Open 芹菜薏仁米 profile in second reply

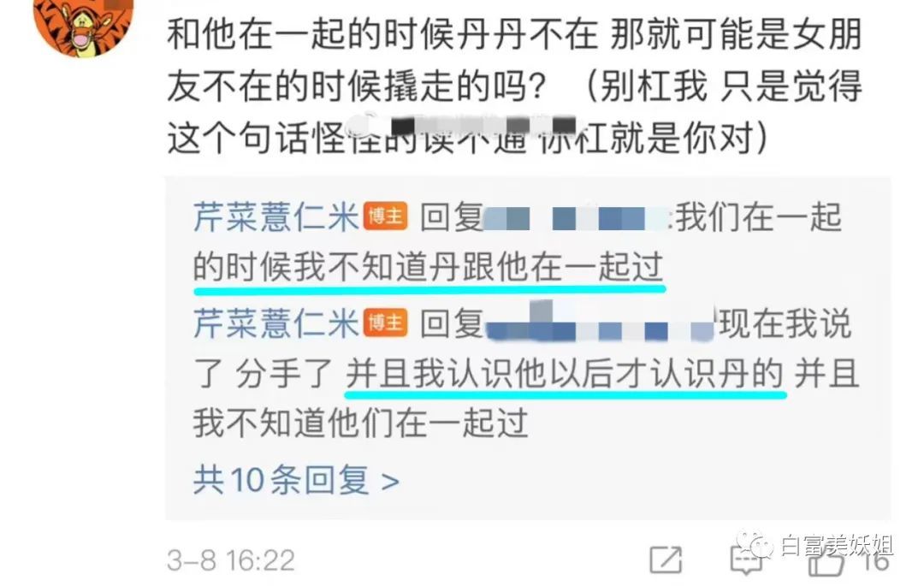[x=275, y=323]
